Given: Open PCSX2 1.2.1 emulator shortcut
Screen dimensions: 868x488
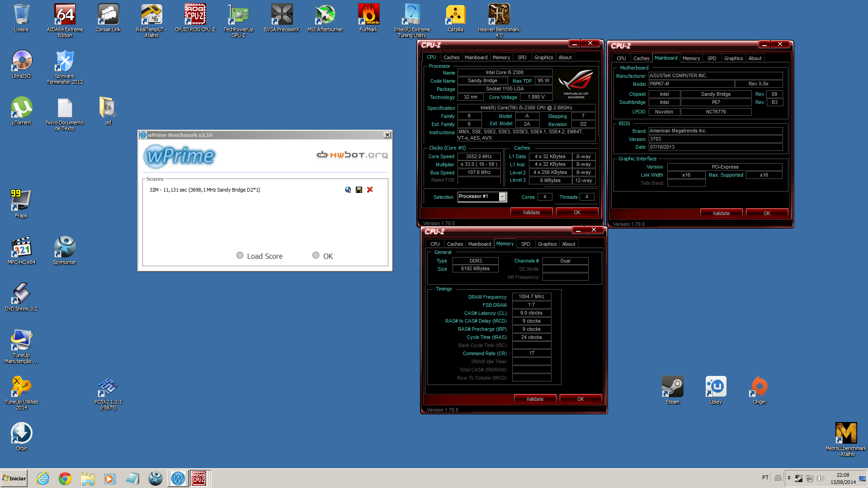Looking at the screenshot, I should (x=108, y=393).
